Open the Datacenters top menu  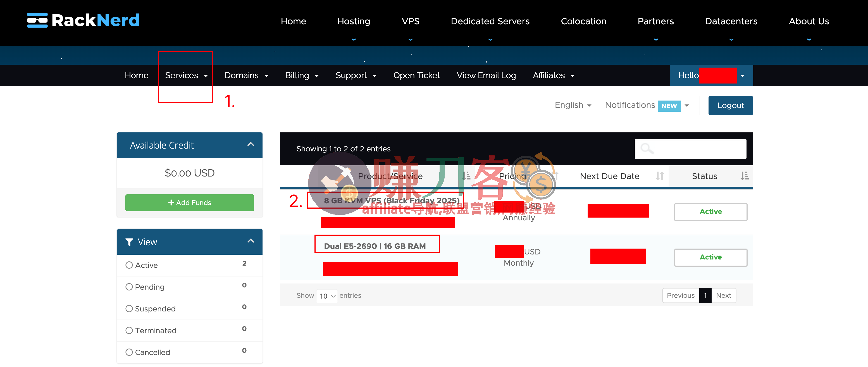[731, 21]
